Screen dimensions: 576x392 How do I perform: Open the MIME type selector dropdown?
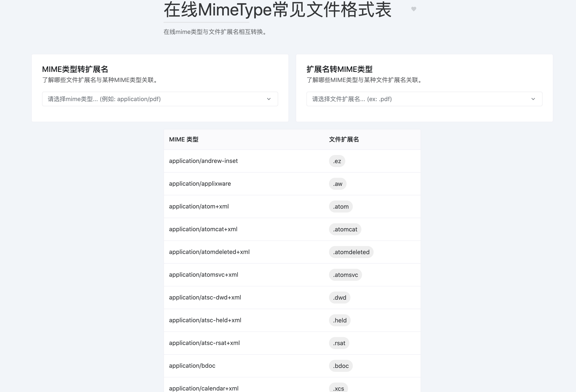coord(160,99)
